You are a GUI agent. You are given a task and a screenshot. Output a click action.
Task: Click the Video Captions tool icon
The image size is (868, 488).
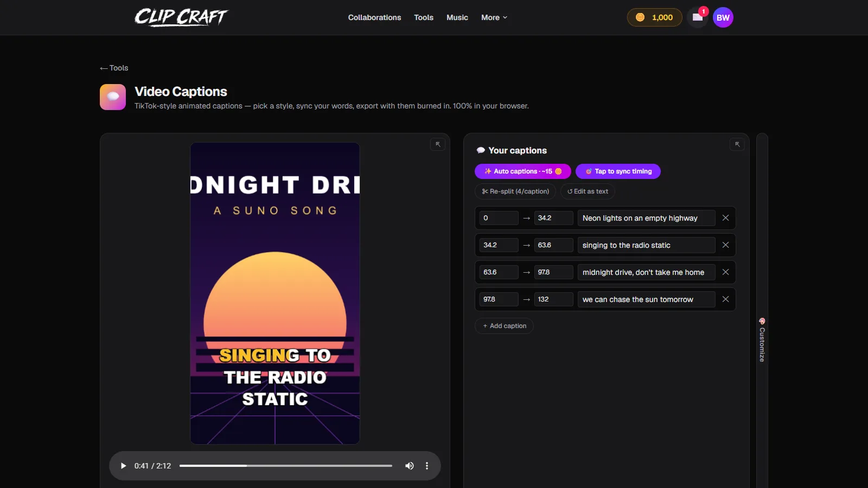coord(113,97)
